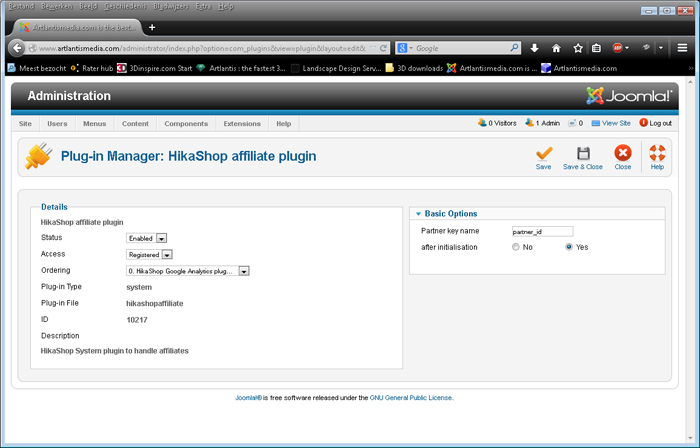Screen dimensions: 700x448
Task: Select the Artlantismedia.com browser tab
Action: tap(78, 28)
